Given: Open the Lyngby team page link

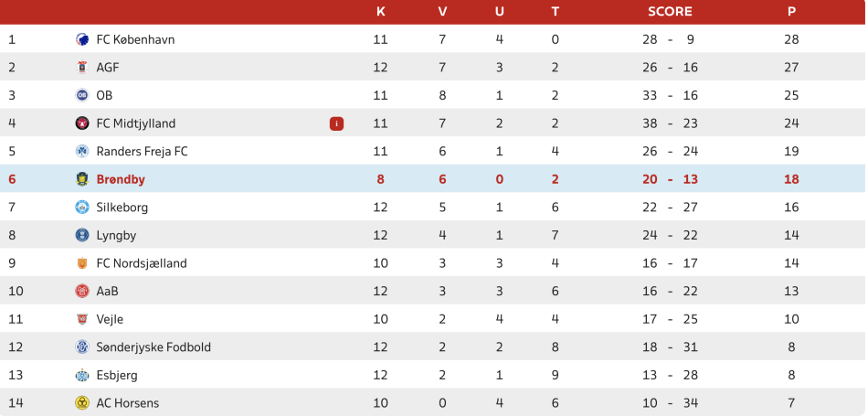Looking at the screenshot, I should [x=116, y=235].
